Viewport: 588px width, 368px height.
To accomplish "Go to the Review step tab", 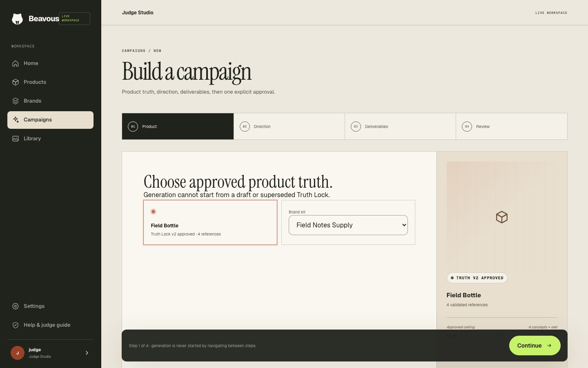I will coord(512,126).
